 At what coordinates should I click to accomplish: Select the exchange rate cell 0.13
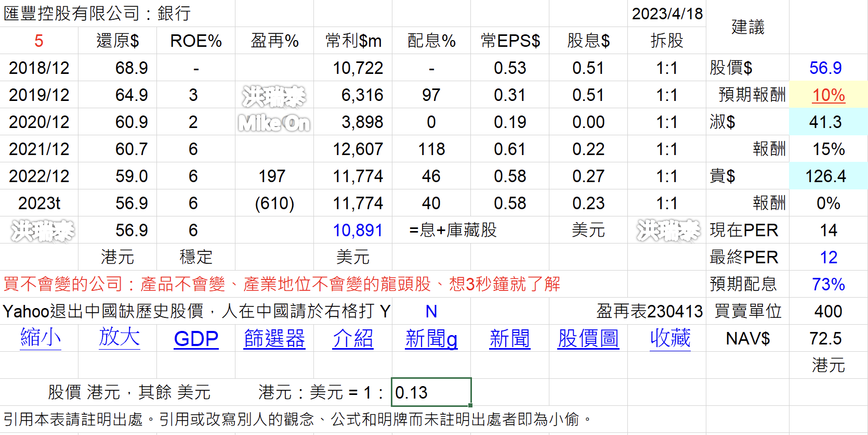[x=431, y=392]
